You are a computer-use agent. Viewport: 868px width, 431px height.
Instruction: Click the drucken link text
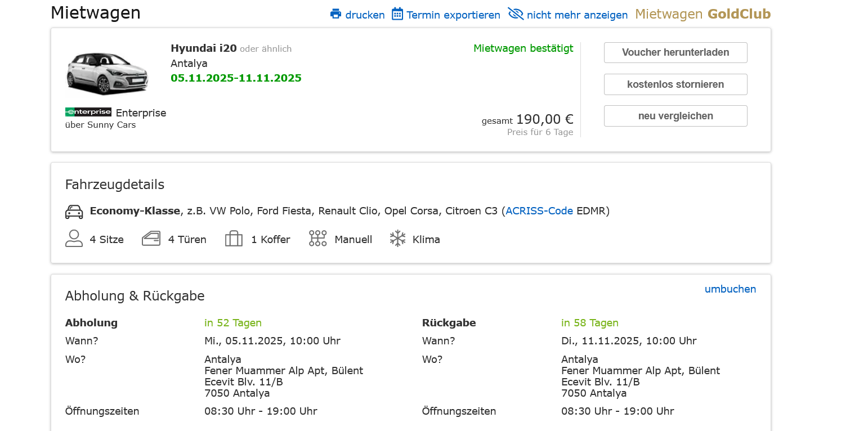point(365,15)
